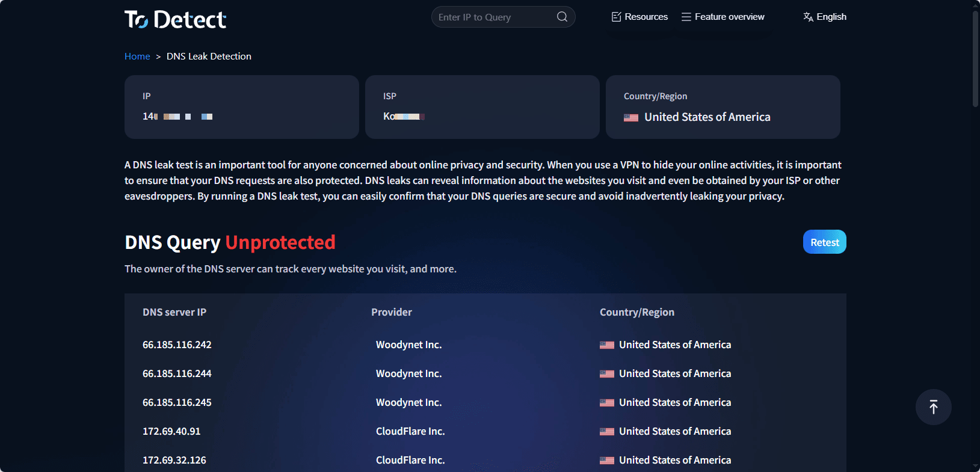Click the masked IP address card
This screenshot has width=980, height=472.
(241, 107)
